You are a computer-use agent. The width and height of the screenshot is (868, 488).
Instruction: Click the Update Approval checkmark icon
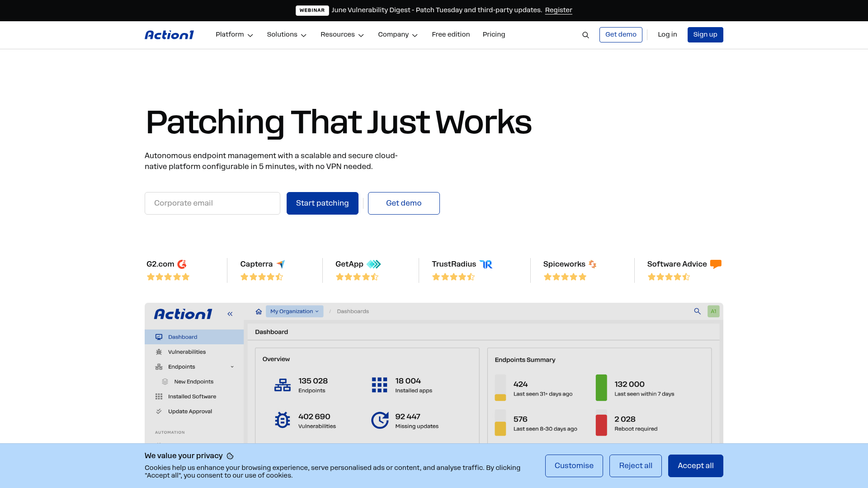159,412
